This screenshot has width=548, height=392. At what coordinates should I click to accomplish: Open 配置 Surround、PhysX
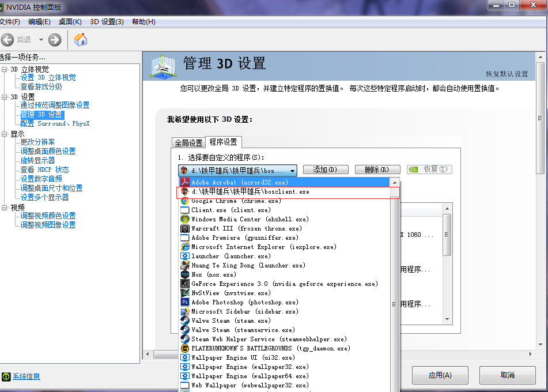[x=55, y=123]
